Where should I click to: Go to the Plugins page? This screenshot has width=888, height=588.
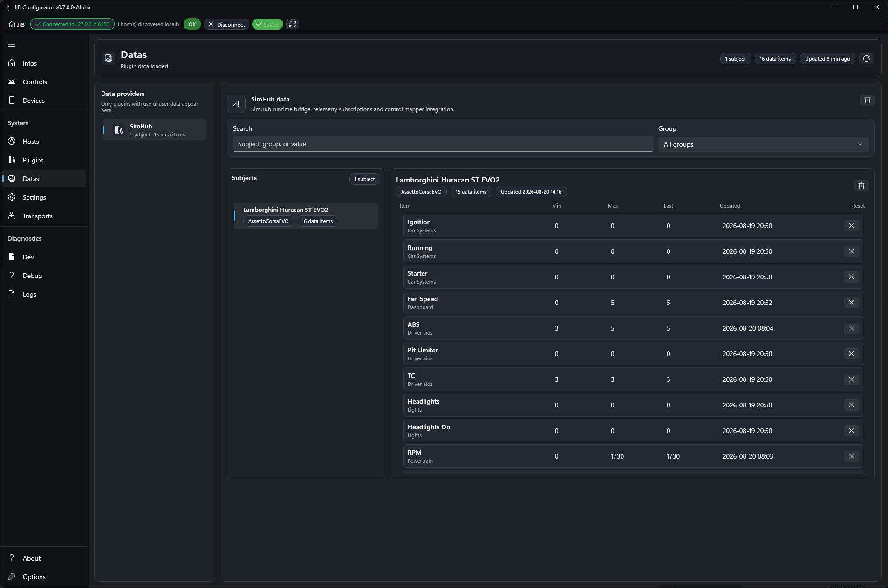pos(44,160)
